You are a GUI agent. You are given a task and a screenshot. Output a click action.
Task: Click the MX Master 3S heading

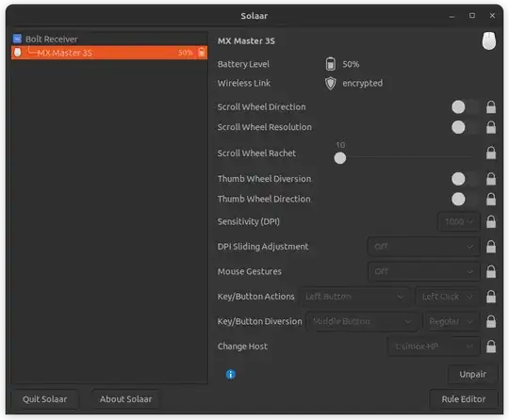tap(246, 40)
